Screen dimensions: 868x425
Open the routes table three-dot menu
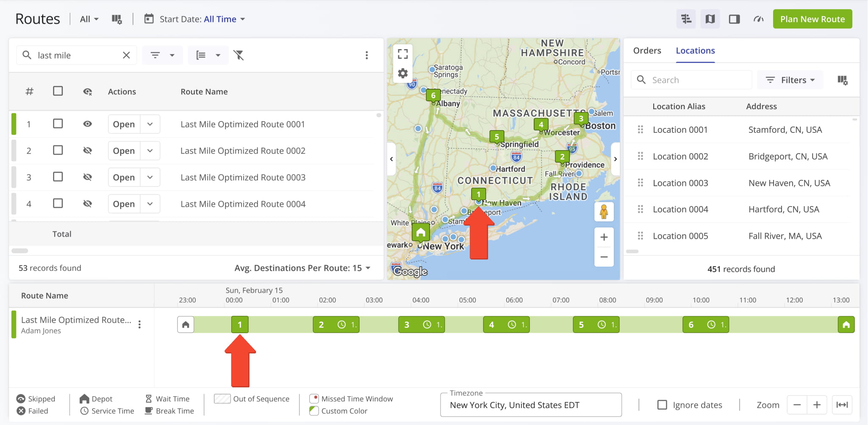point(366,55)
